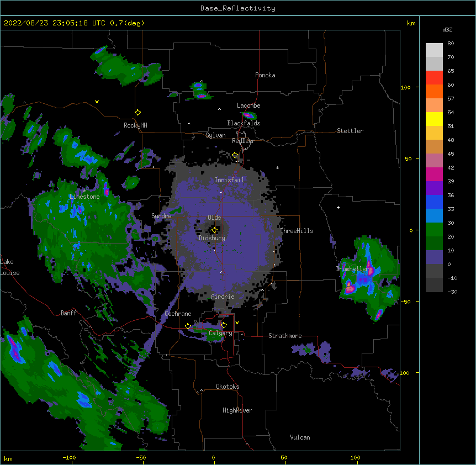
Task: Select the Lacombe town label
Action: (248, 105)
